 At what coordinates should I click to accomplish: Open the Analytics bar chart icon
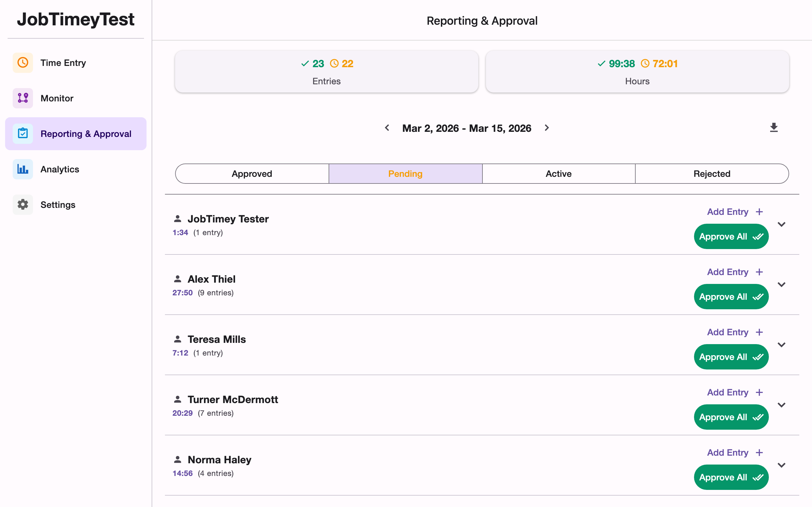[x=23, y=169]
